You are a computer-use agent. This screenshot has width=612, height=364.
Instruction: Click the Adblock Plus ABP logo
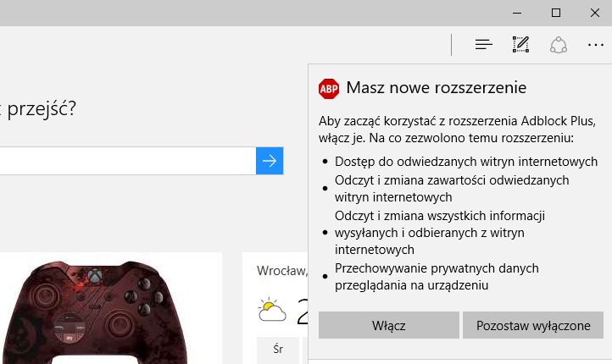[329, 89]
